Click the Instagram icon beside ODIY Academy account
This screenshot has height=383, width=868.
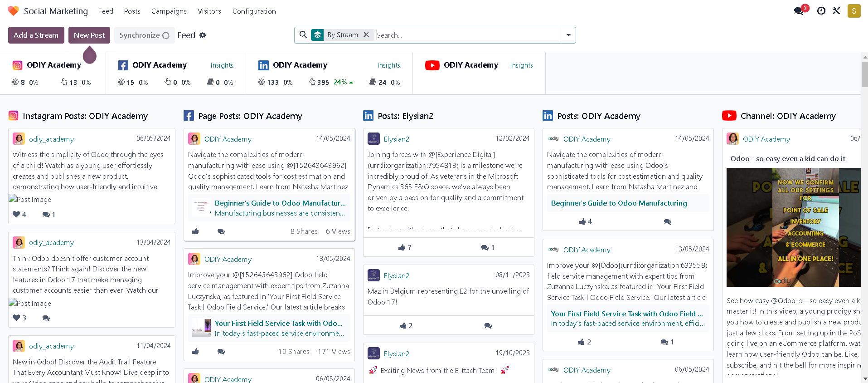(17, 65)
